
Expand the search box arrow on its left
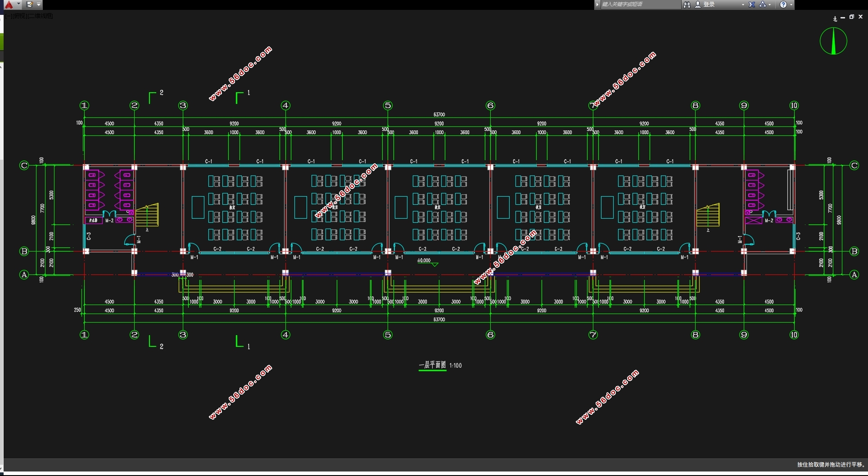(x=597, y=4)
